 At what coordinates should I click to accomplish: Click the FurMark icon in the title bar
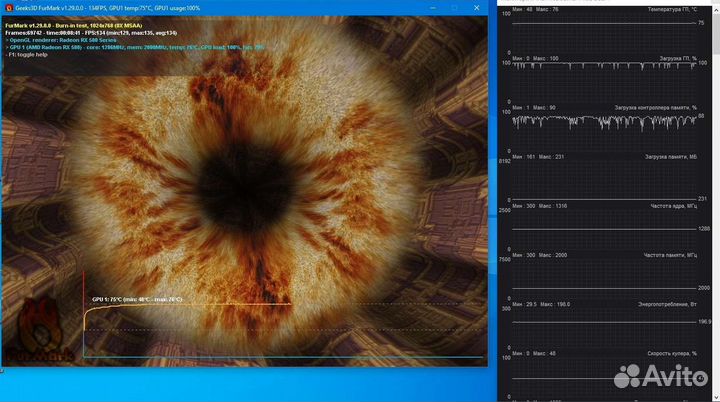(8, 7)
